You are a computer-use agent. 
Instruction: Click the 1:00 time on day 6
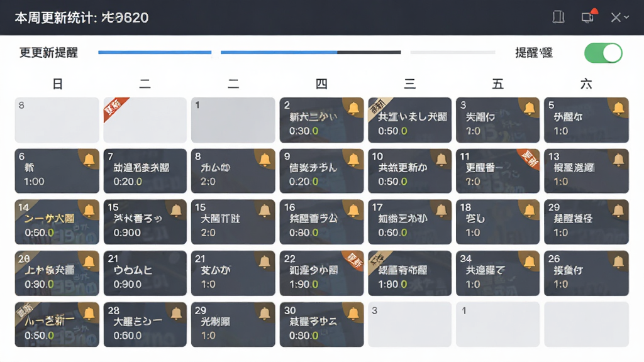[34, 182]
